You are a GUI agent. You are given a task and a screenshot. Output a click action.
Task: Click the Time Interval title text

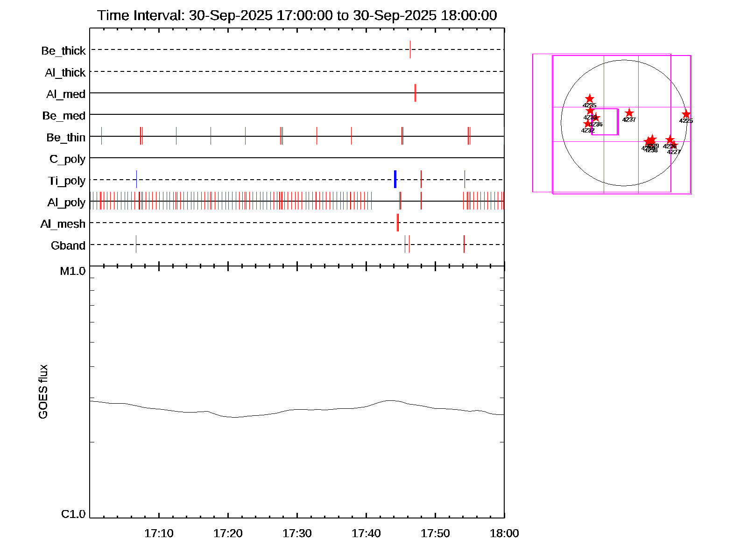[297, 15]
